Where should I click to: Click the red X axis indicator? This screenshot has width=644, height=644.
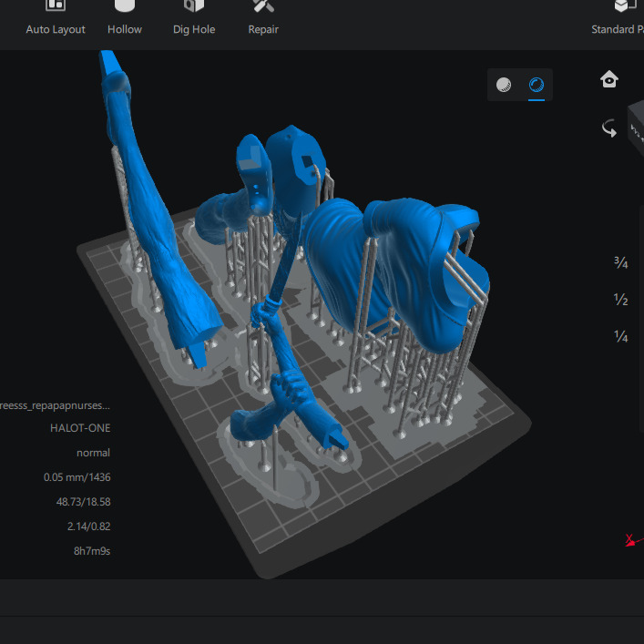click(x=632, y=540)
